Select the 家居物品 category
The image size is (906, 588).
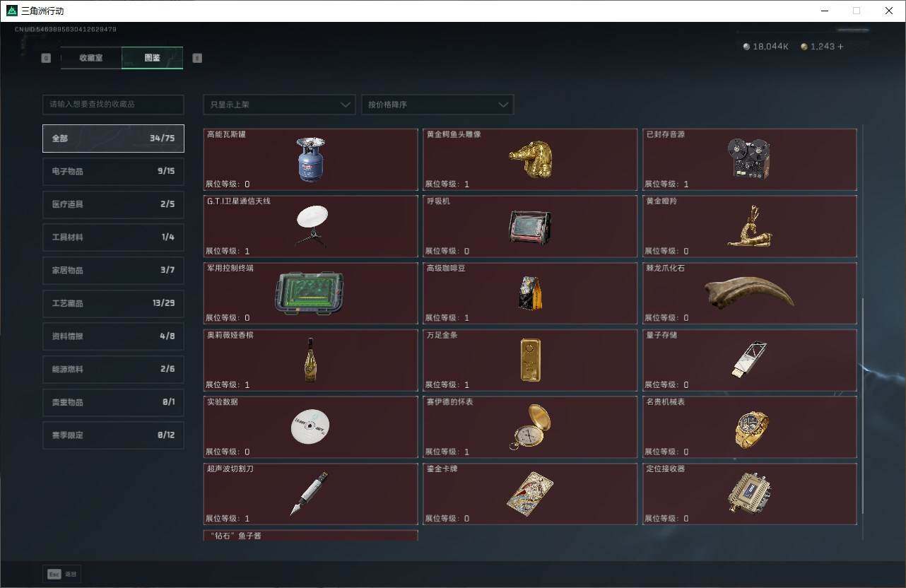pyautogui.click(x=113, y=270)
